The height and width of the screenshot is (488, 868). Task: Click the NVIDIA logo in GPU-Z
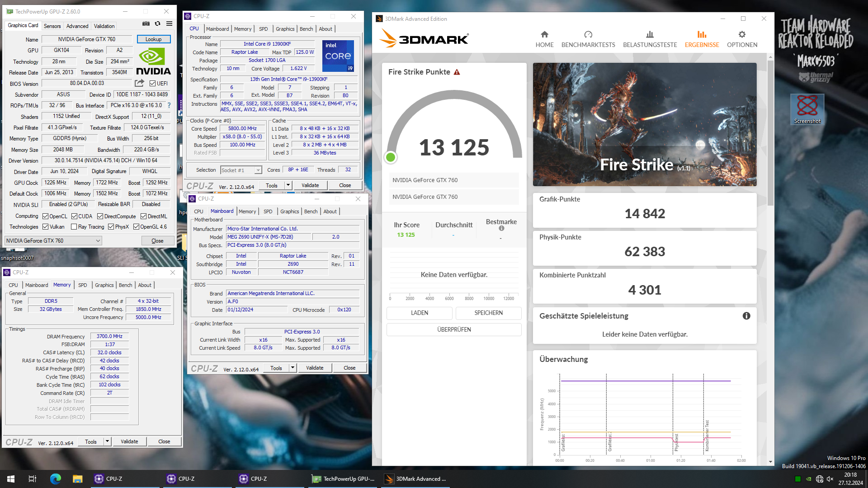[x=153, y=61]
